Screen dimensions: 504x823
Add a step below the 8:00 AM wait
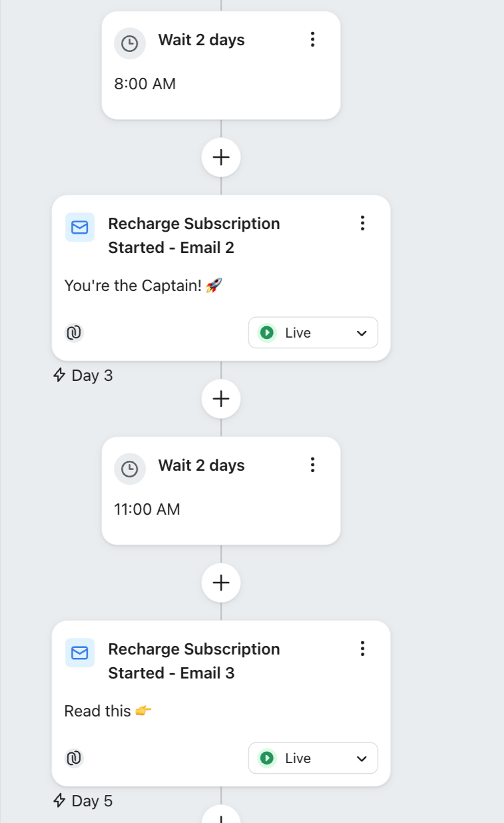[221, 158]
